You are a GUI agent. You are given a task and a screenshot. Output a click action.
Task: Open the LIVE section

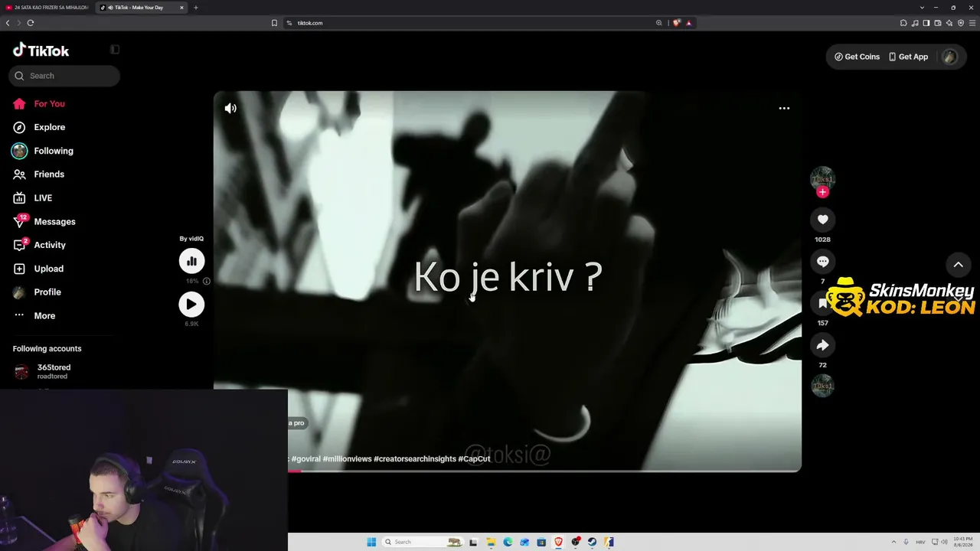pyautogui.click(x=33, y=198)
